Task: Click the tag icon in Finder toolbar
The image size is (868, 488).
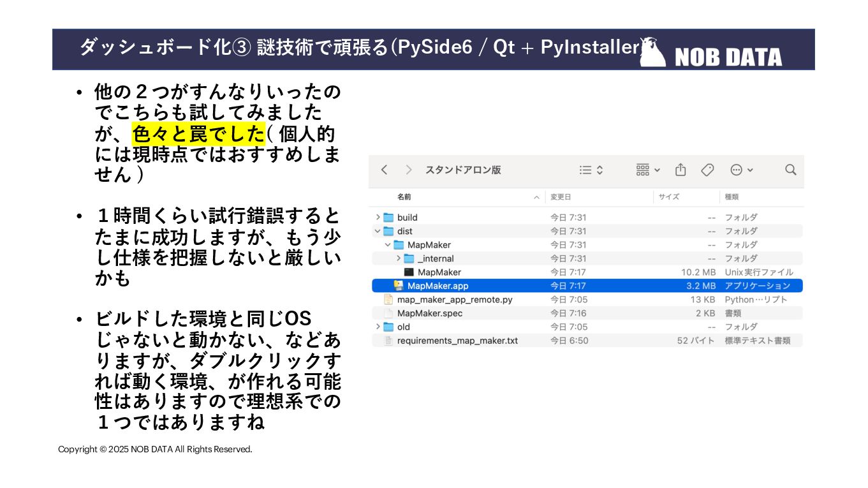Action: click(707, 170)
